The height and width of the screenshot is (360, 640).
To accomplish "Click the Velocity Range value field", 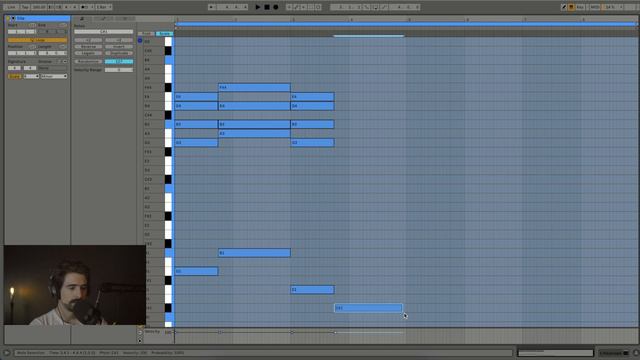I will tap(119, 70).
